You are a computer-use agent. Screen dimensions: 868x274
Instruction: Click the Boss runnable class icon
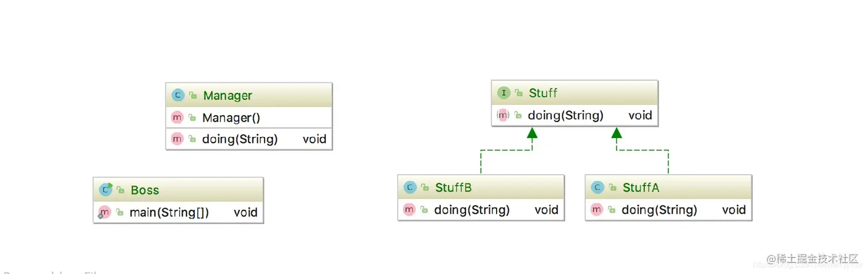coord(106,190)
